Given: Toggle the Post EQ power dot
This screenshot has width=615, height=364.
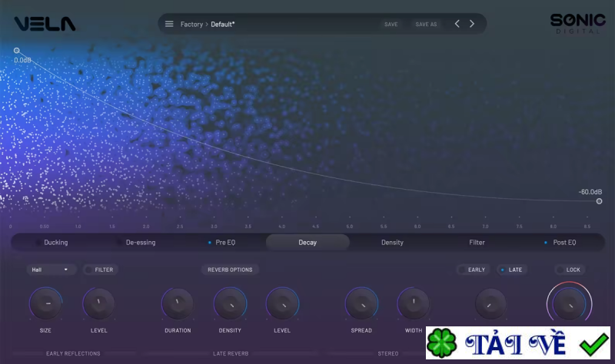Looking at the screenshot, I should tap(546, 243).
